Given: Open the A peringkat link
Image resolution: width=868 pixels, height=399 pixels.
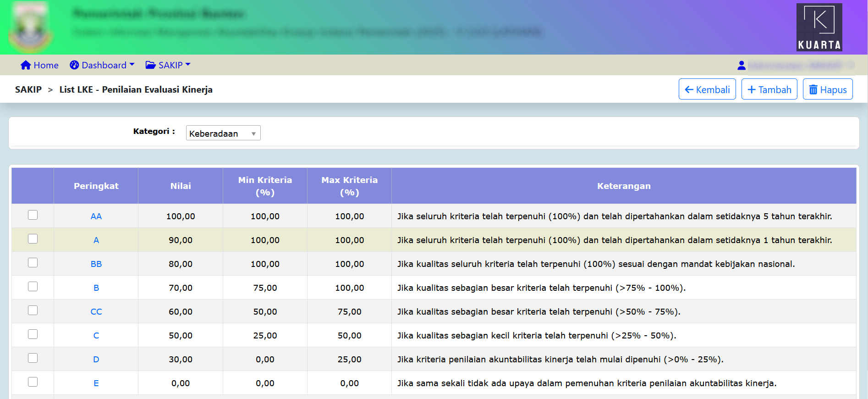Looking at the screenshot, I should 96,240.
